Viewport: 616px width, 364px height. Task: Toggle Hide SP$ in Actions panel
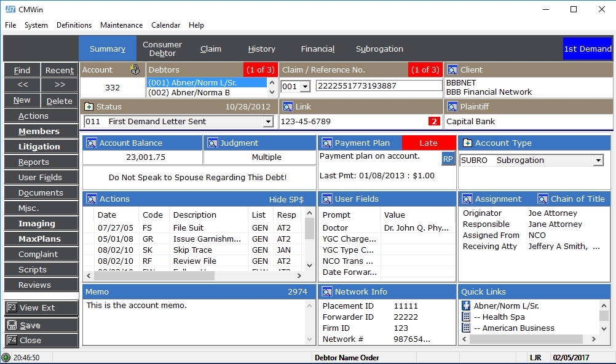coord(286,199)
